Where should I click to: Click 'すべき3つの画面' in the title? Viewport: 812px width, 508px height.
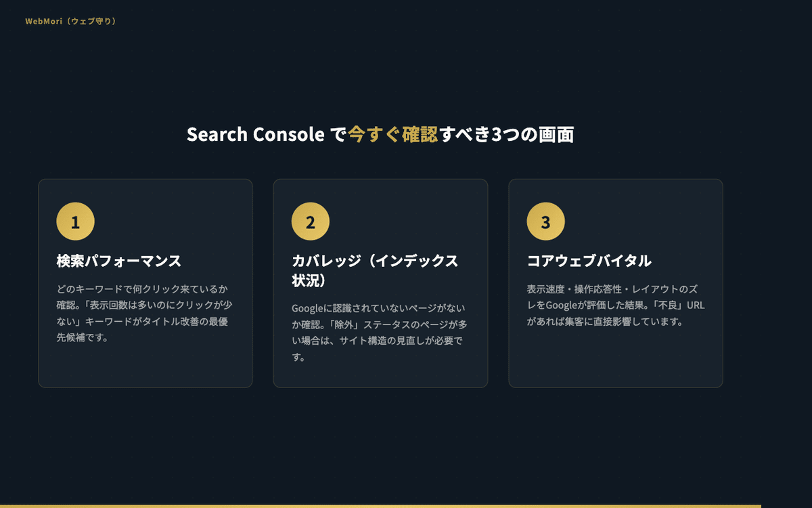coord(507,134)
